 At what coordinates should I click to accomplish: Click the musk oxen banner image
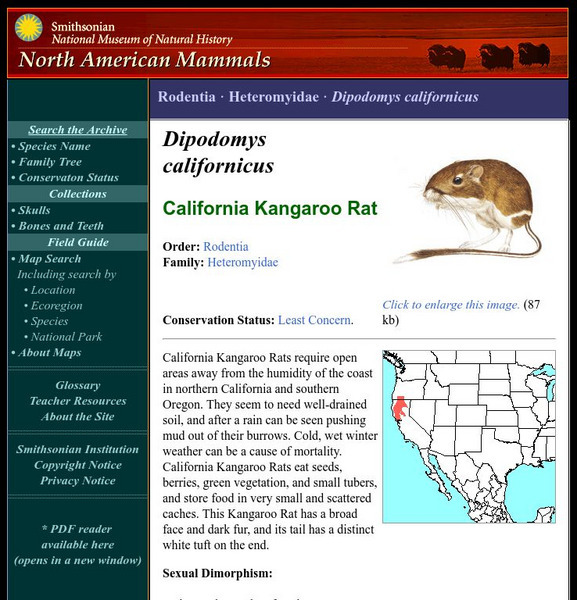(x=489, y=57)
